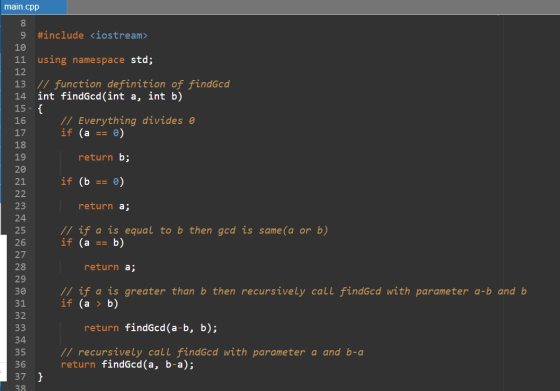
Task: Click the 'recursively call findGcd with parameter a and b-a' comment
Action: click(212, 352)
